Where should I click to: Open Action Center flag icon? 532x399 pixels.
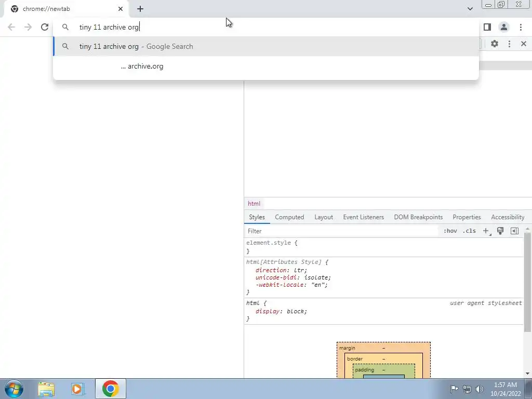click(454, 389)
